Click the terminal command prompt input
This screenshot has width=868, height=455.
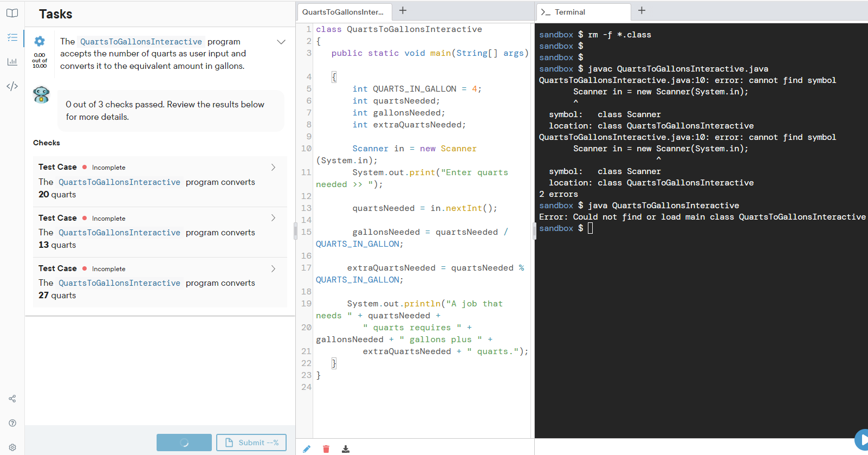click(591, 228)
